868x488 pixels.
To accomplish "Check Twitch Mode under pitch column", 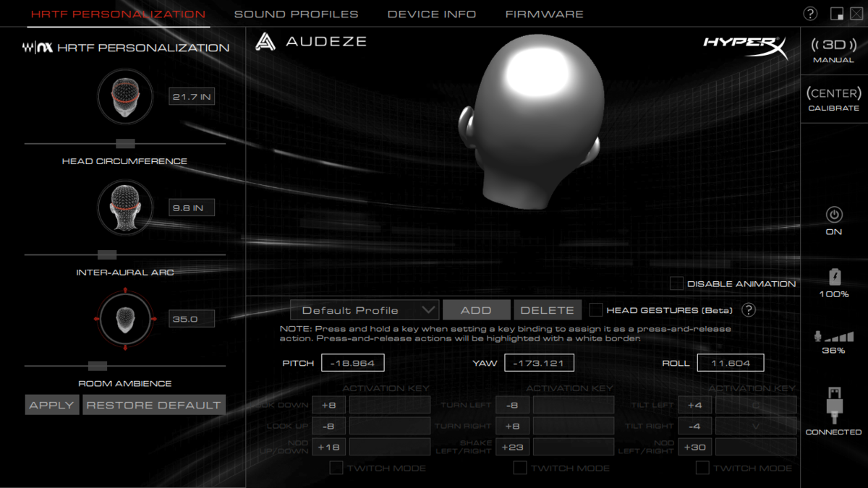I will (x=336, y=468).
